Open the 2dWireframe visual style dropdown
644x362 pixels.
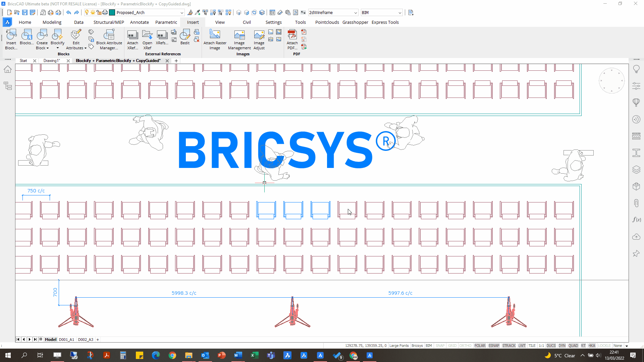coord(356,13)
